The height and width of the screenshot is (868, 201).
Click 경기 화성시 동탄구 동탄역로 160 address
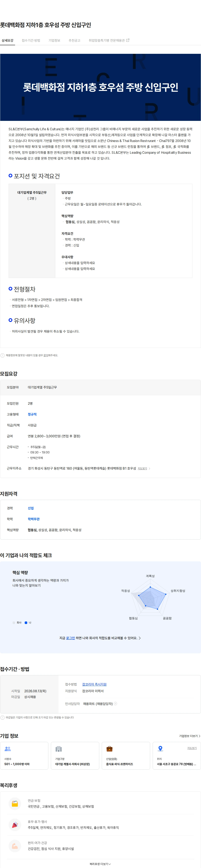tap(82, 468)
